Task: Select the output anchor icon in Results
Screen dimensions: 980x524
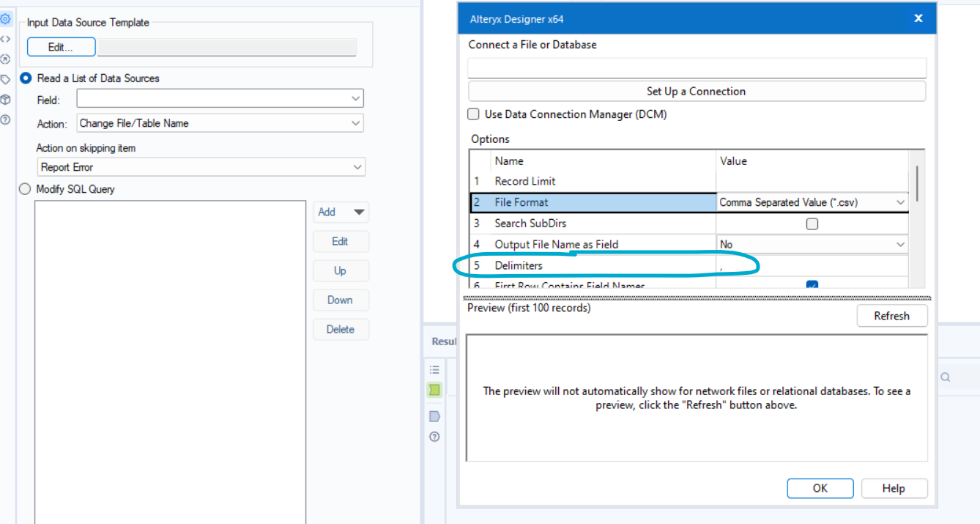Action: coord(434,416)
